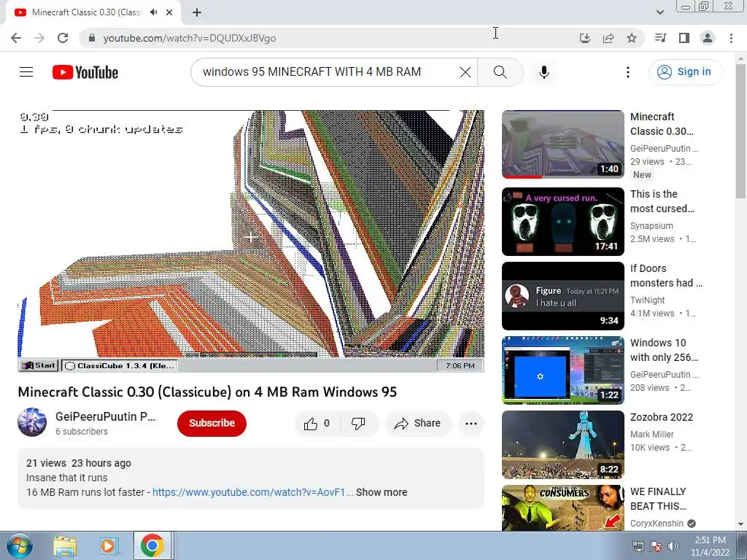Like the video

(318, 424)
